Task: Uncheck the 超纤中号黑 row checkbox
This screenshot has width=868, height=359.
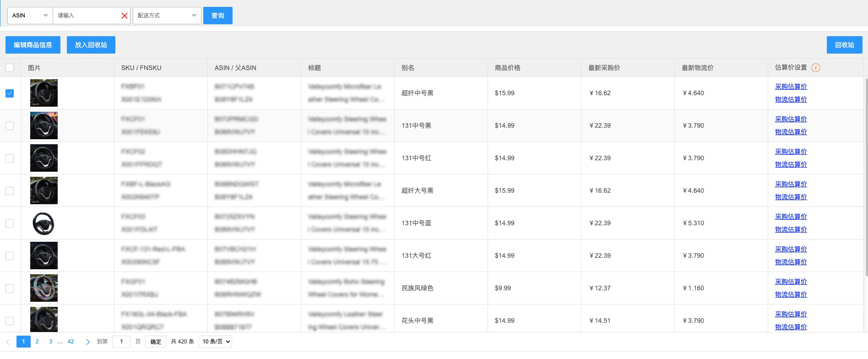Action: [10, 93]
